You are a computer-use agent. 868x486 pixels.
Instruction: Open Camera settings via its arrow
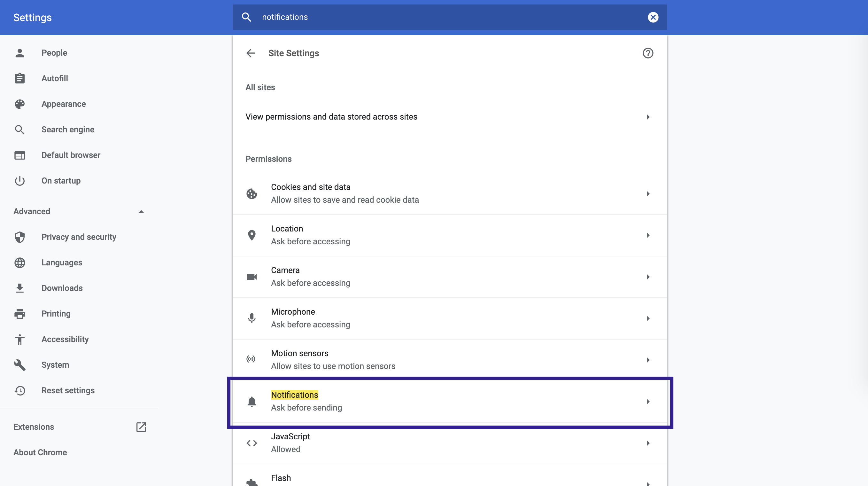(648, 277)
